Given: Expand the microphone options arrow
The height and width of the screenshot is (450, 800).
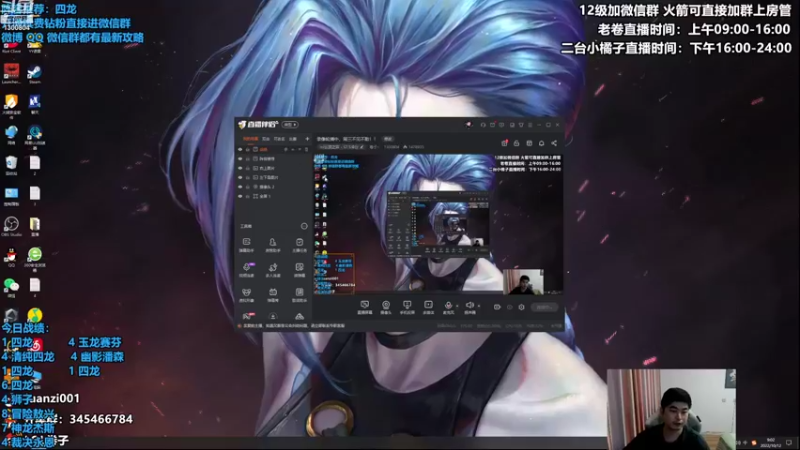Looking at the screenshot, I should point(457,306).
